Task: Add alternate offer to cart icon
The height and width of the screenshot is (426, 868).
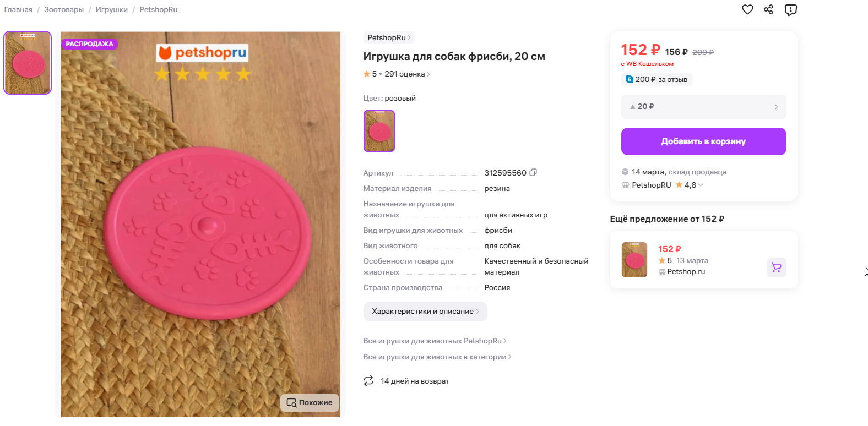Action: point(777,267)
